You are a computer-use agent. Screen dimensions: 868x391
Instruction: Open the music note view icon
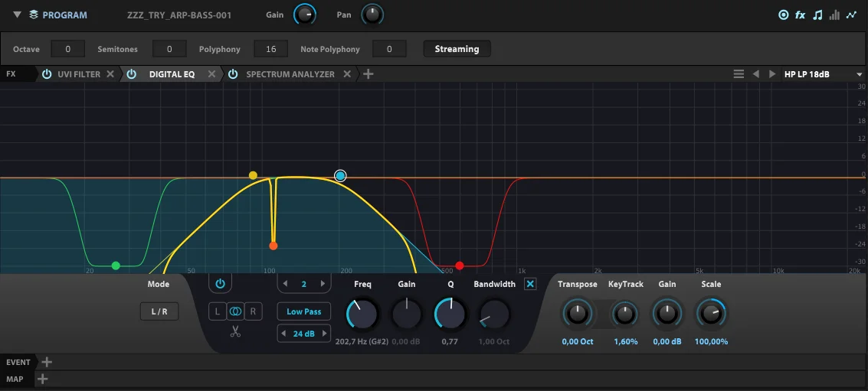(817, 15)
